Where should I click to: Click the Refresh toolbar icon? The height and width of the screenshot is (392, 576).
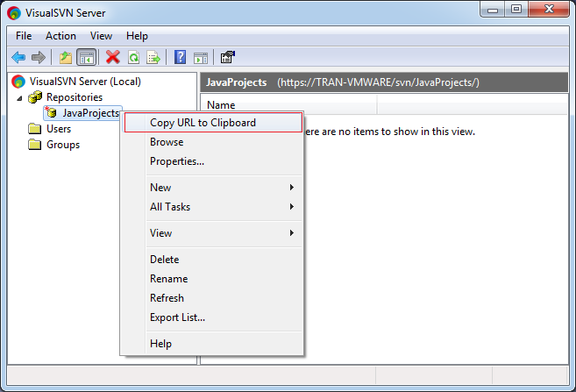point(133,57)
